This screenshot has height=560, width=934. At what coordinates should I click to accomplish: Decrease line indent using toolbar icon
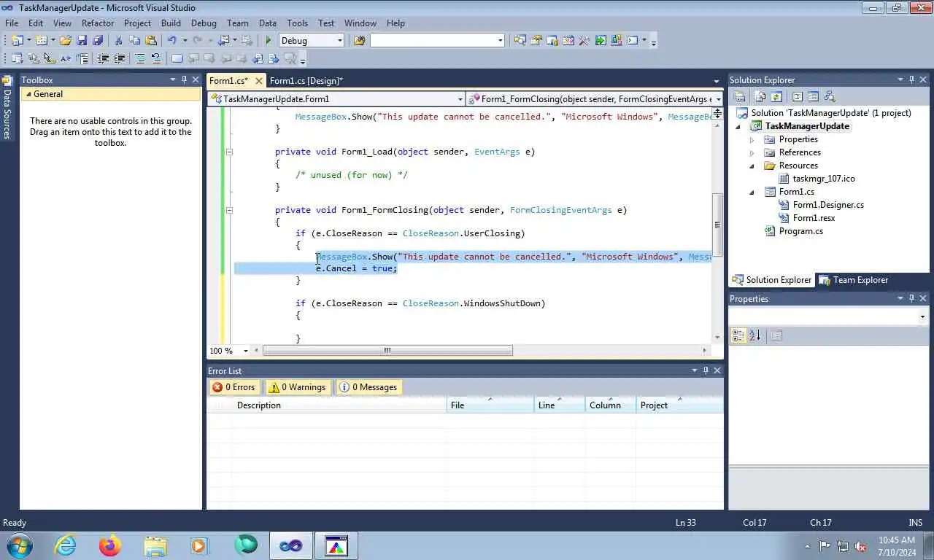102,58
